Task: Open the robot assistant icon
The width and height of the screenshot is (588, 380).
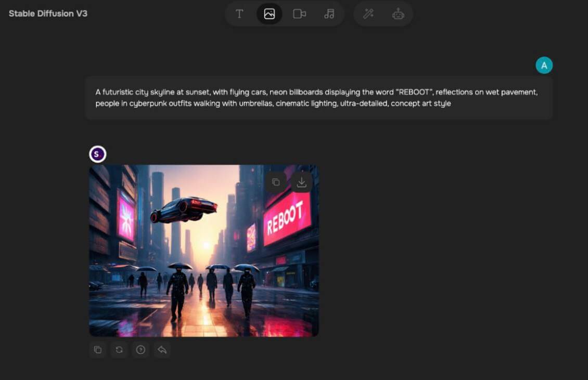Action: pos(398,14)
